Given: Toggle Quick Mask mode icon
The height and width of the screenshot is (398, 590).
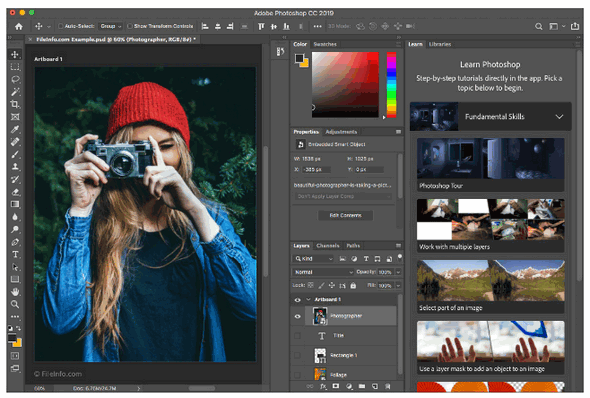Looking at the screenshot, I should [15, 355].
